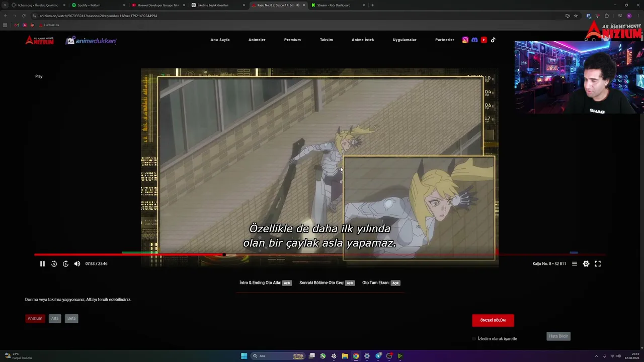Mute the tab audio speaker icon
Viewport: 644px width, 362px height.
tap(297, 5)
